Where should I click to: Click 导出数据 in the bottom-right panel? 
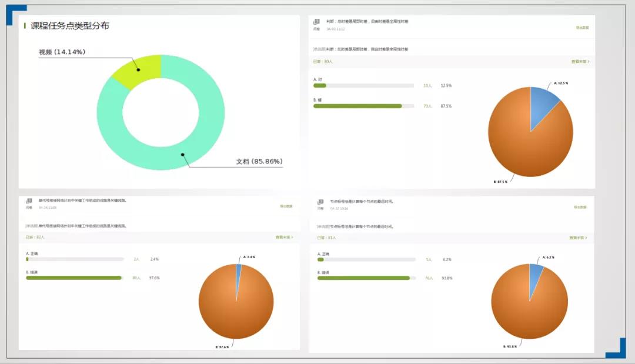click(x=580, y=207)
